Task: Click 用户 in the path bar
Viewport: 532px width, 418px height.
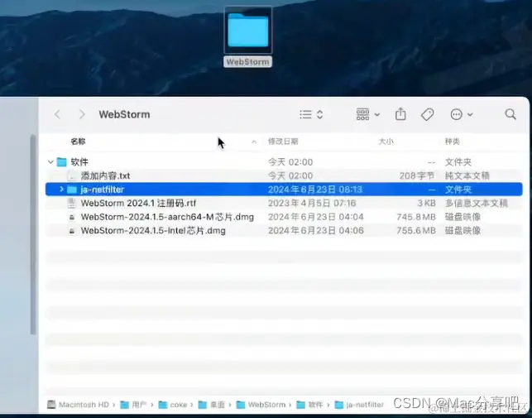Action: coord(133,405)
